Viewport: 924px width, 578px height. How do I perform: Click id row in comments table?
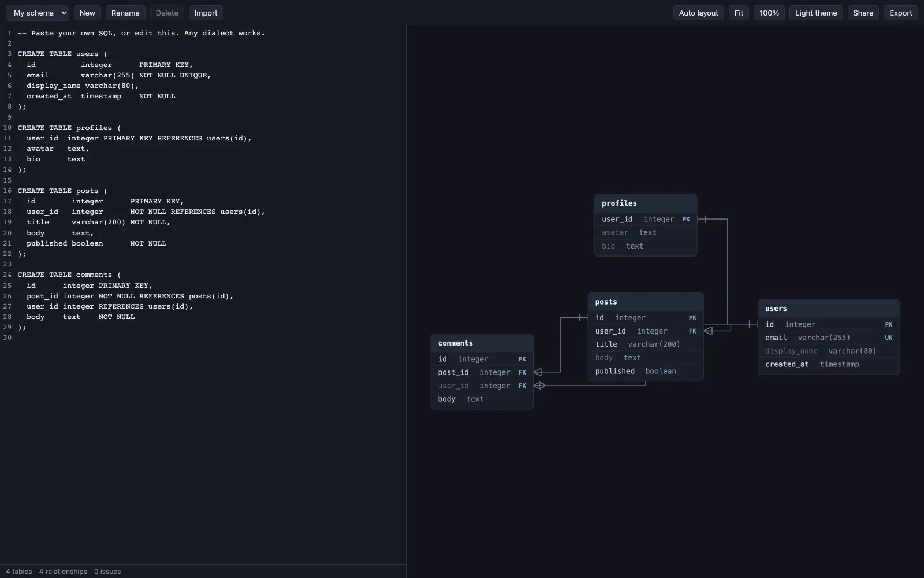(482, 359)
